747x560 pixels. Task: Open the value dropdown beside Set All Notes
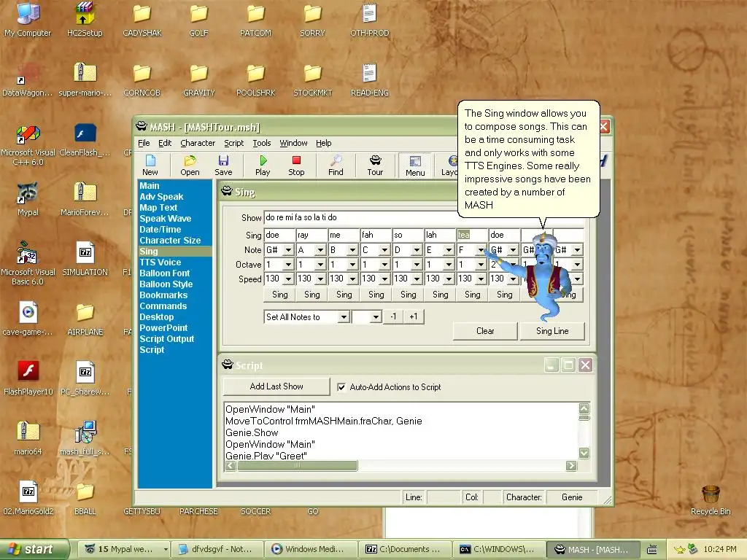376,317
